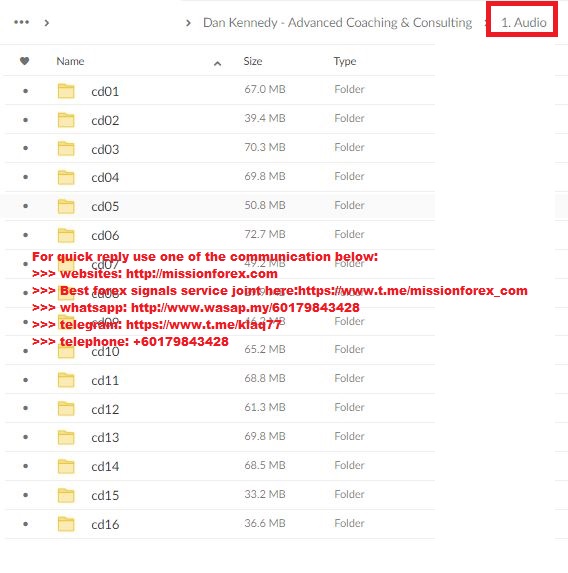Open the cd14 folder icon
Screen dimensions: 568x573
click(x=66, y=466)
